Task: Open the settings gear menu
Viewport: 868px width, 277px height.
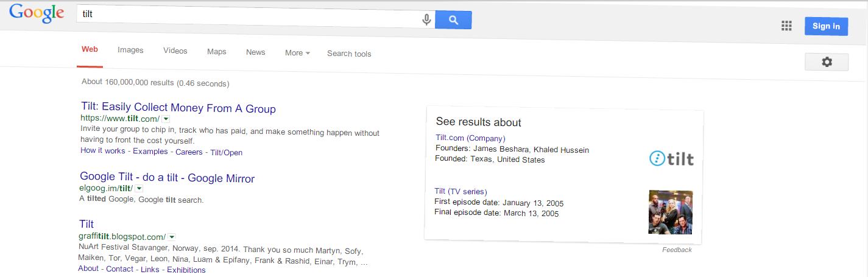Action: coord(826,61)
